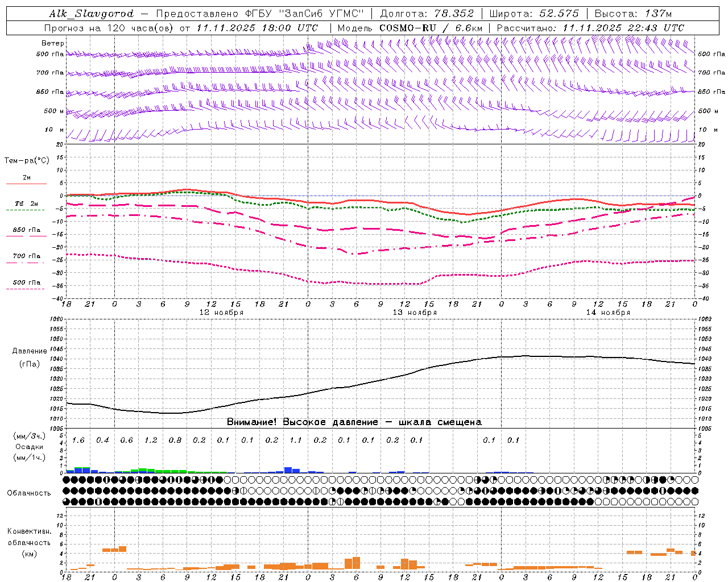Click 'Рассчитано: 11.11.2025 22:43 UTC' text

(x=590, y=28)
